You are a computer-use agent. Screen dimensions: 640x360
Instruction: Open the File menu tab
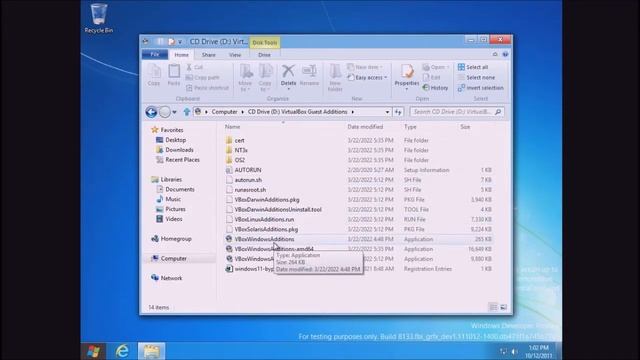pyautogui.click(x=155, y=55)
